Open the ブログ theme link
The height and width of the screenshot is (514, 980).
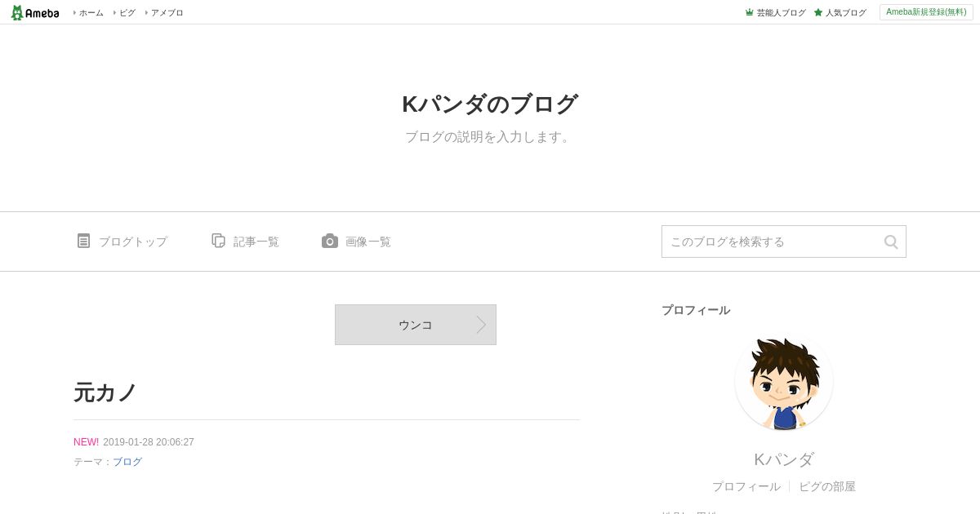127,462
